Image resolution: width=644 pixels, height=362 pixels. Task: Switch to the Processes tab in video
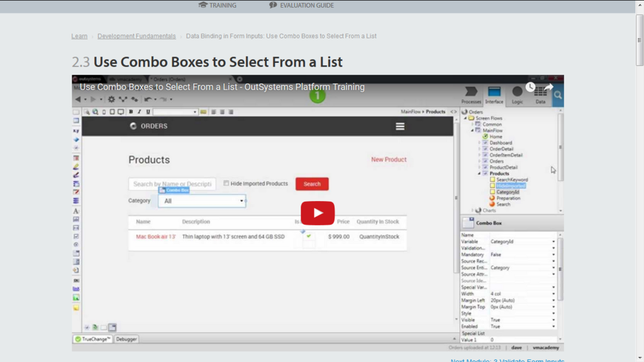pyautogui.click(x=471, y=96)
